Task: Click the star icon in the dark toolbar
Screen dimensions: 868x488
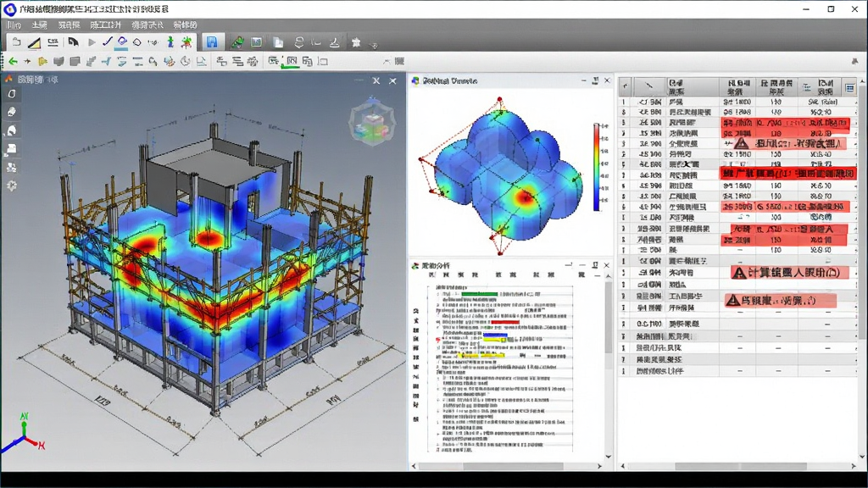Action: tap(356, 42)
